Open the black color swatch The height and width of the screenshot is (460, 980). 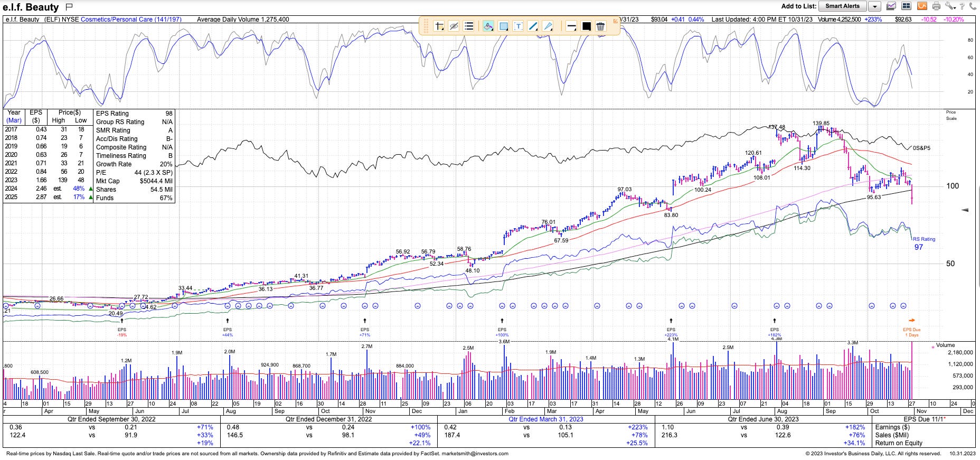pyautogui.click(x=586, y=26)
